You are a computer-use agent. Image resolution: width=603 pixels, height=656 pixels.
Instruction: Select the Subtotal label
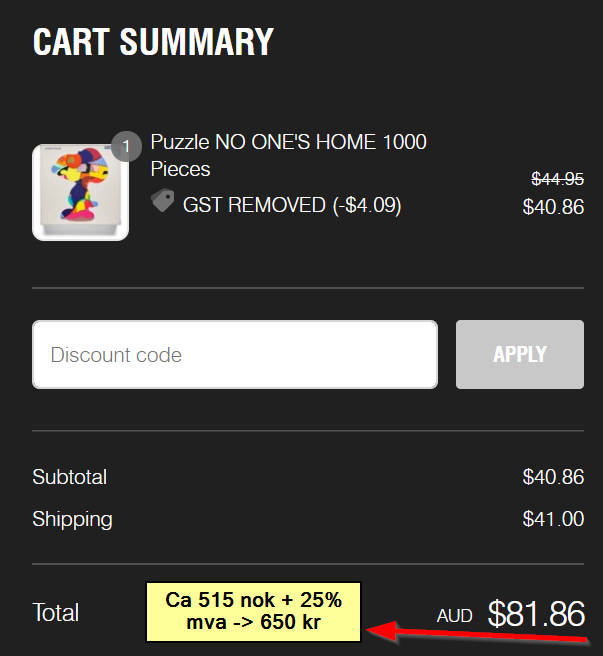click(x=69, y=477)
